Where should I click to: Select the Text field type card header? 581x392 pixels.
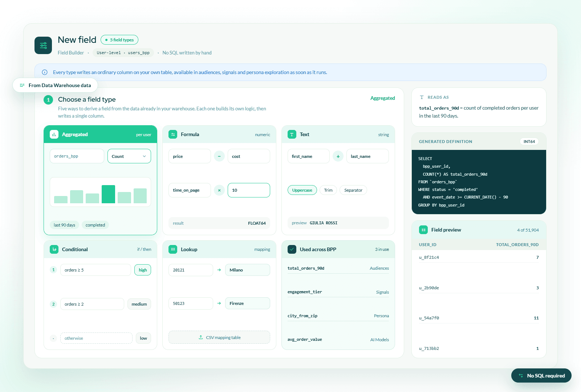338,134
